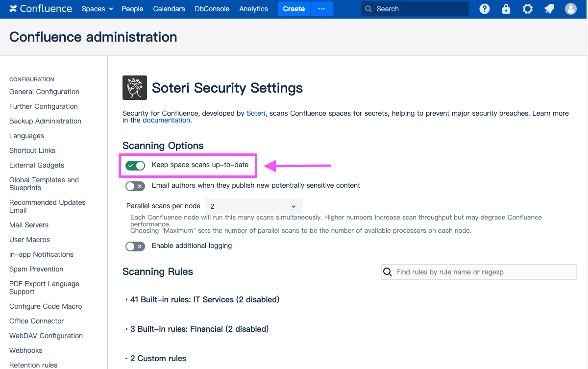
Task: Open the help question mark icon
Action: pos(485,9)
